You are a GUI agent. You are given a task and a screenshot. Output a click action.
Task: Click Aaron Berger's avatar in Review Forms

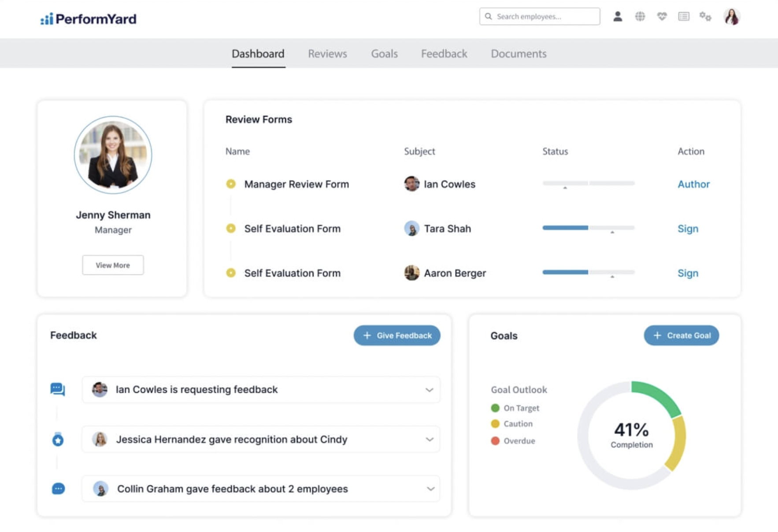click(x=411, y=273)
